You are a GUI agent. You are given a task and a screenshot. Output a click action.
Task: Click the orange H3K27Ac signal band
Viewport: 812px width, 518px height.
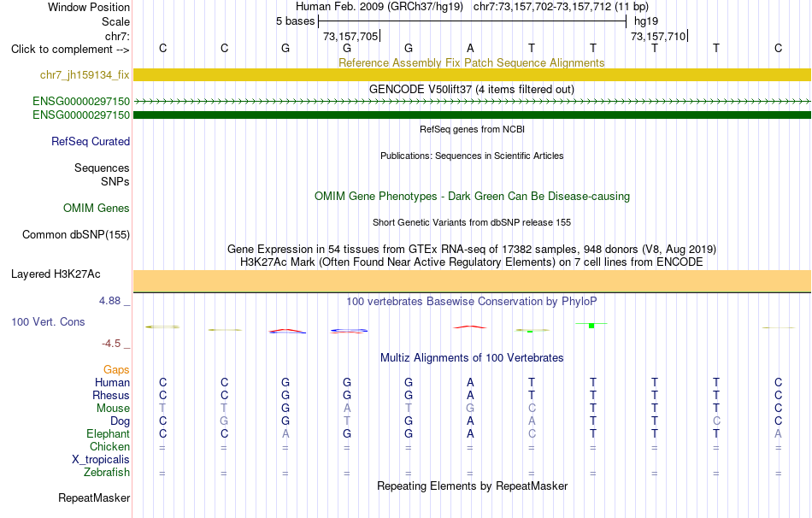click(x=472, y=280)
